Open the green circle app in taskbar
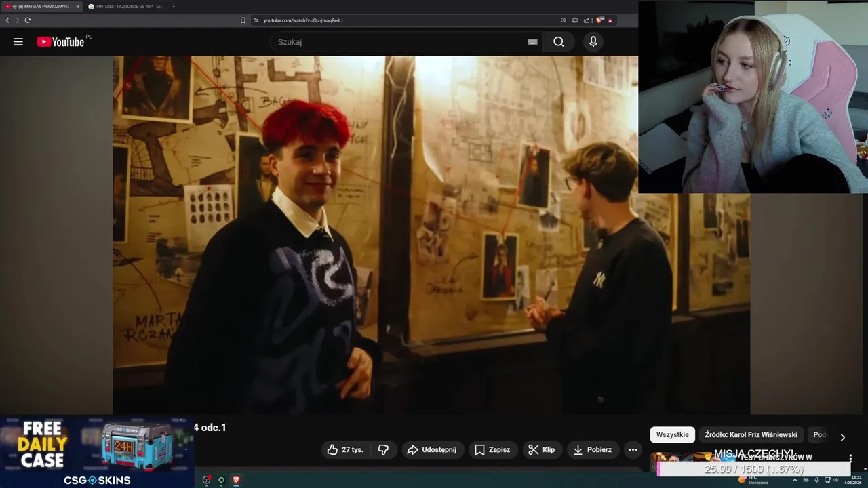The image size is (868, 488). (221, 480)
